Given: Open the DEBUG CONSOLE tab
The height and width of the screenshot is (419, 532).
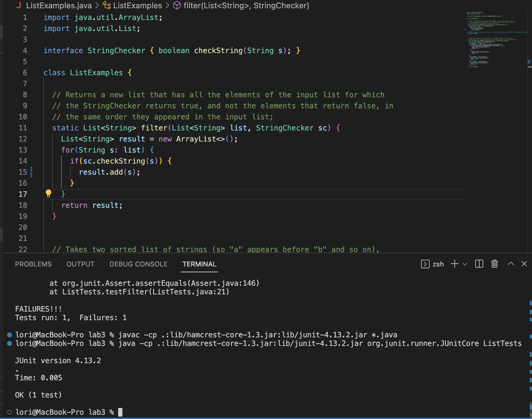Looking at the screenshot, I should tap(138, 264).
